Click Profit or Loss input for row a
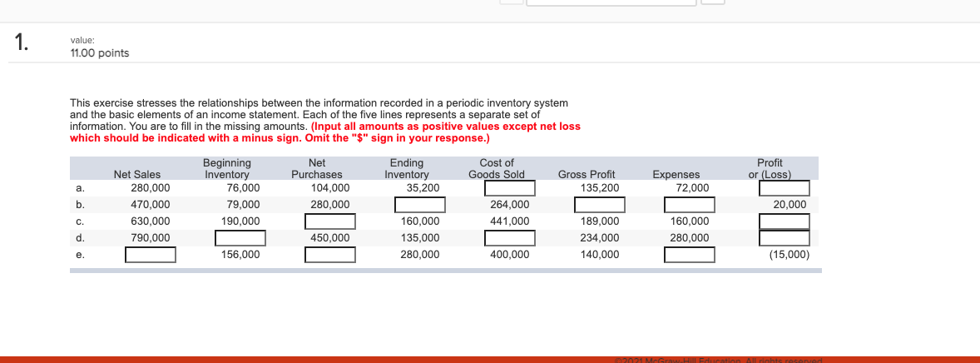The image size is (980, 363). pos(785,188)
